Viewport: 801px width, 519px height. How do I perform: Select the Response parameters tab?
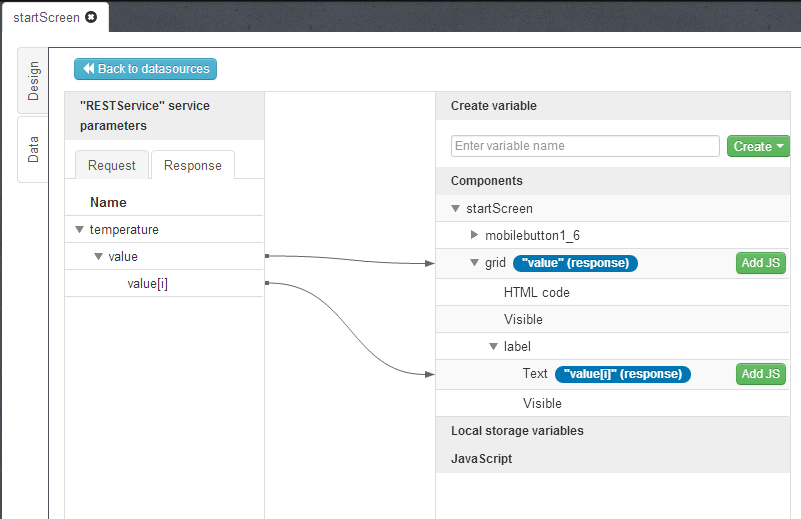pyautogui.click(x=193, y=165)
